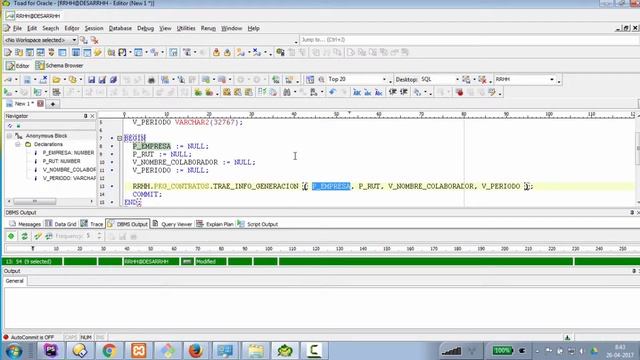Open the Edit menu
Image resolution: width=640 pixels, height=360 pixels.
tap(32, 28)
